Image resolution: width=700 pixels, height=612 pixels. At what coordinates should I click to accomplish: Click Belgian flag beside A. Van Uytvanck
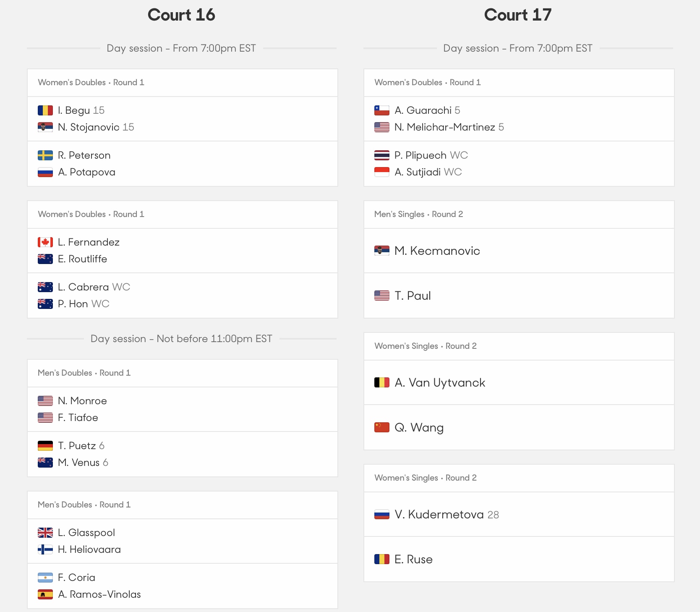382,382
